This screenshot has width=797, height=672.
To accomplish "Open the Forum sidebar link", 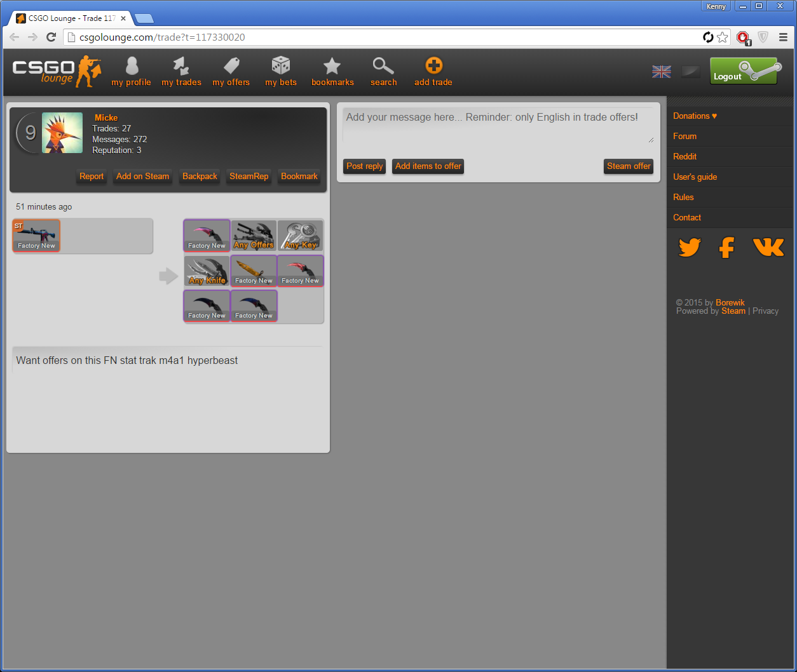I will (685, 136).
